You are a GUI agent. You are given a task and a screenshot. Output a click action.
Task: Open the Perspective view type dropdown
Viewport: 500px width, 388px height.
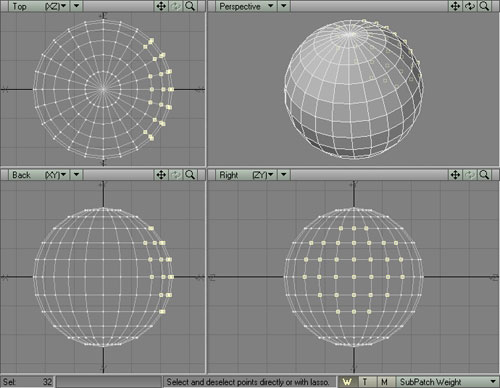[246, 6]
